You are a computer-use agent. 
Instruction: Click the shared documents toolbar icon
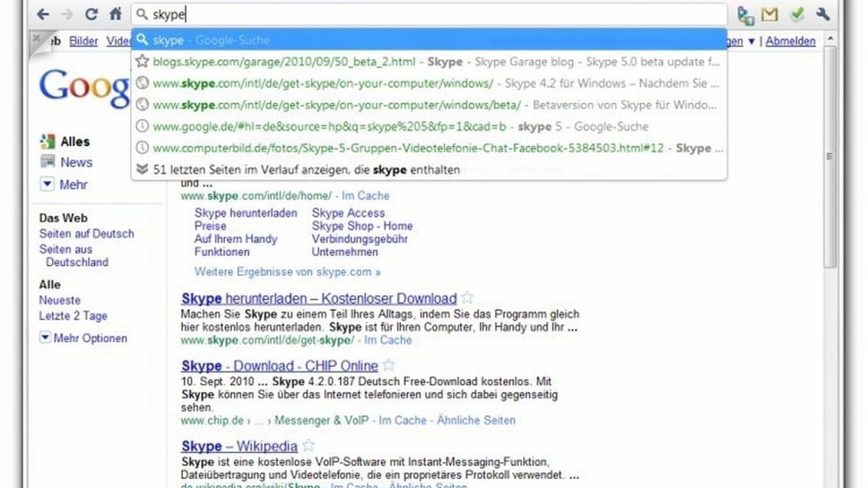pos(744,14)
